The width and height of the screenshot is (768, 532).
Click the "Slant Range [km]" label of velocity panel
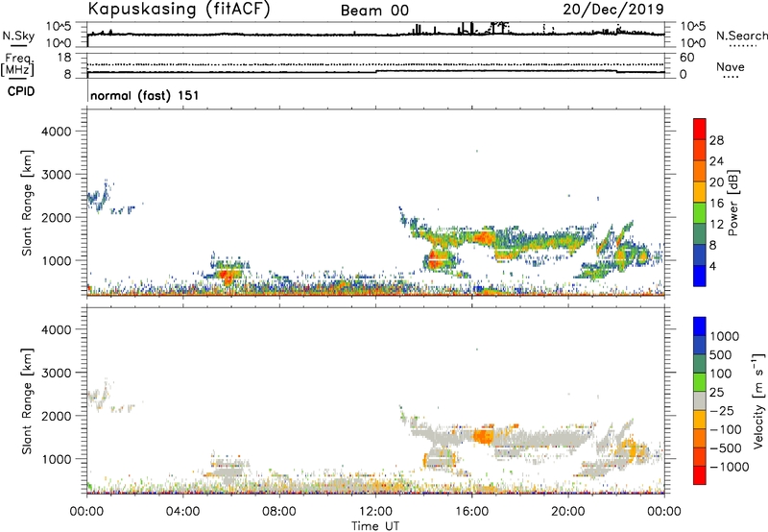tap(27, 401)
